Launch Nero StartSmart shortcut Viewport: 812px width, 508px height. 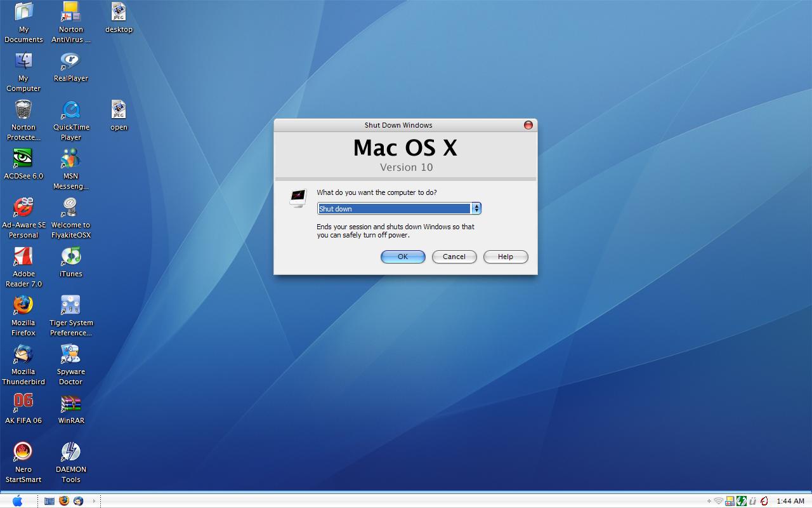(23, 463)
